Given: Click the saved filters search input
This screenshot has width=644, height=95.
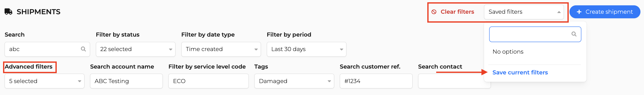Looking at the screenshot, I should 535,34.
